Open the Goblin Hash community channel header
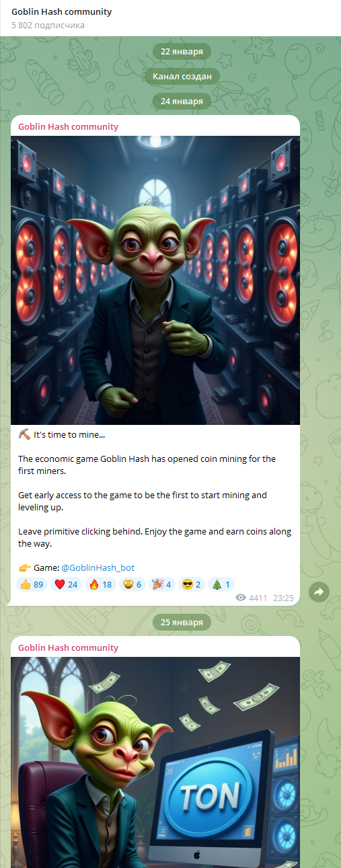This screenshot has width=341, height=868. 62,12
